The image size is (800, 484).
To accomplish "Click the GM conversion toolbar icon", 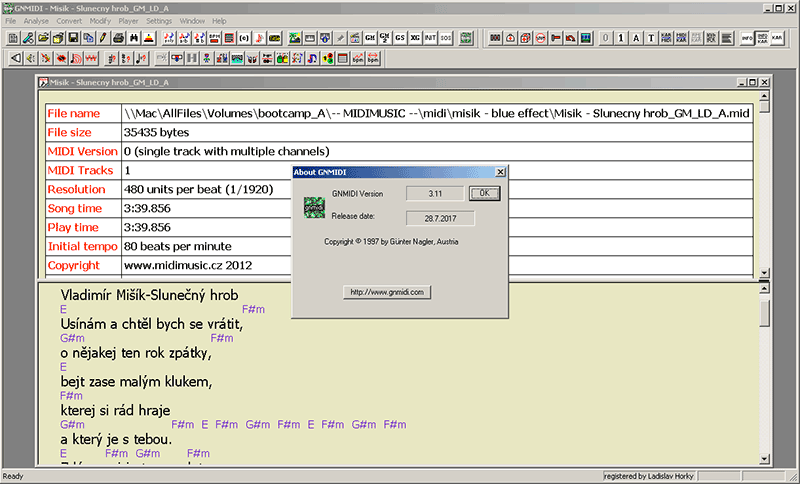I will 370,38.
